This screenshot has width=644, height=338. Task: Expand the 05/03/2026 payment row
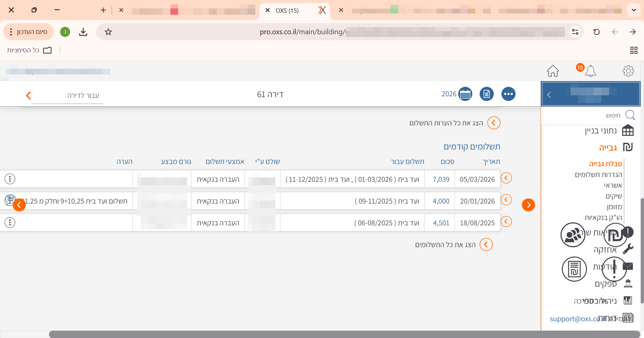click(506, 178)
